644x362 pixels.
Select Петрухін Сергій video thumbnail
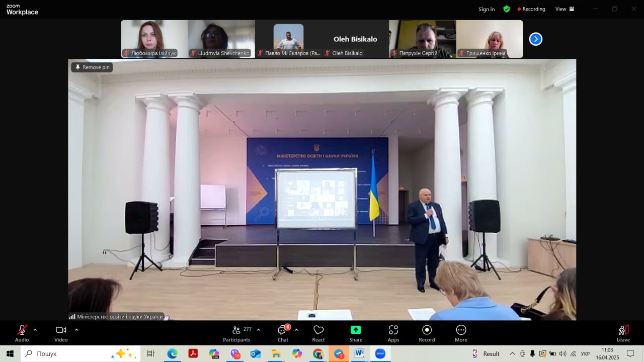[422, 39]
